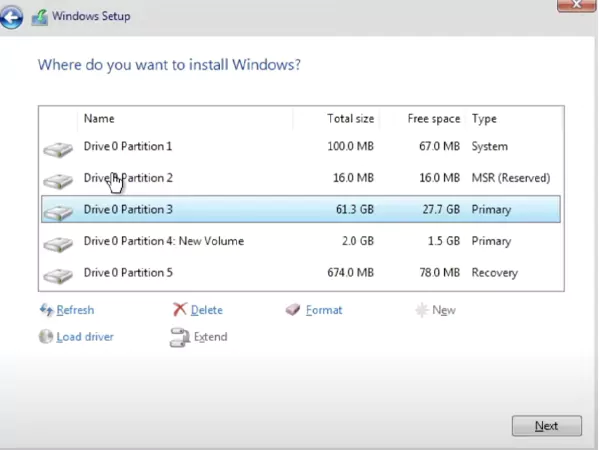Click the Primary type of Partition 3
The height and width of the screenshot is (450, 600).
491,210
